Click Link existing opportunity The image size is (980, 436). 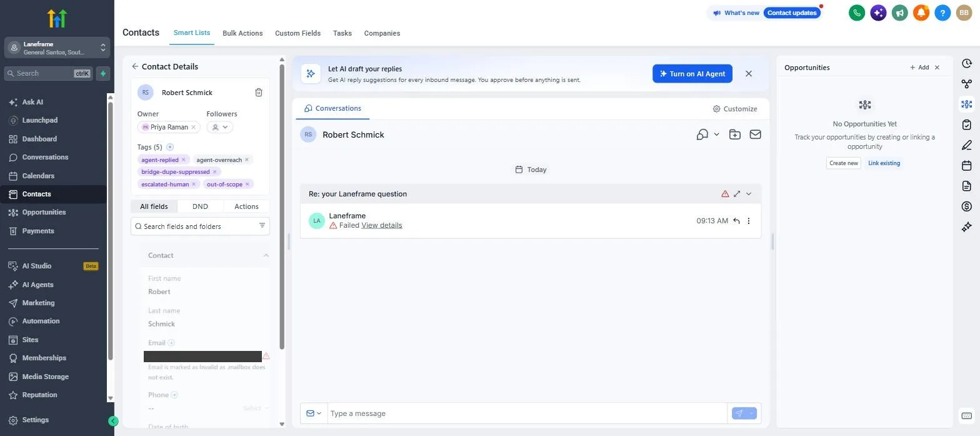884,163
